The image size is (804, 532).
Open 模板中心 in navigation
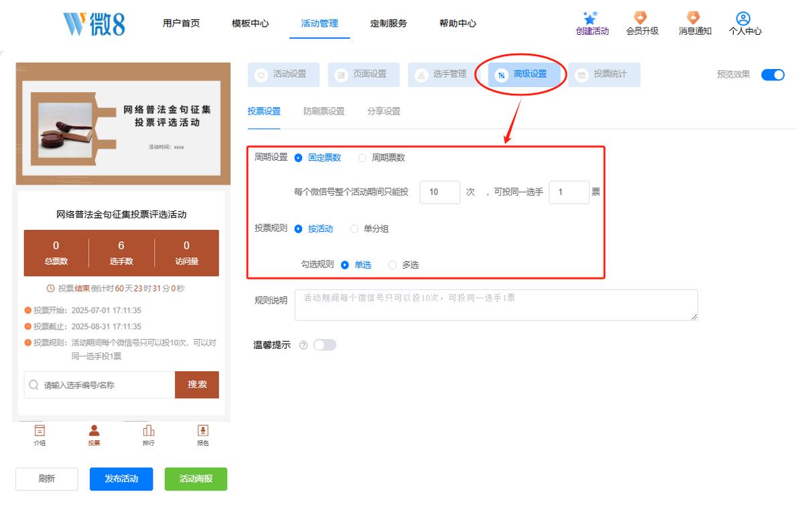click(251, 23)
